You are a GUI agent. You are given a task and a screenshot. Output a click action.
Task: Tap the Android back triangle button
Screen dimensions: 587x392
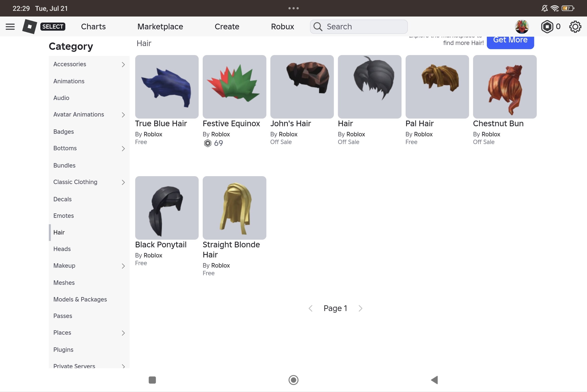coord(434,380)
